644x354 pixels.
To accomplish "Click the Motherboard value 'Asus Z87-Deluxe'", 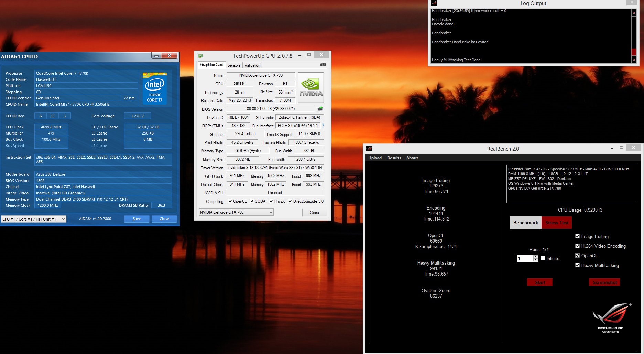I will click(103, 174).
